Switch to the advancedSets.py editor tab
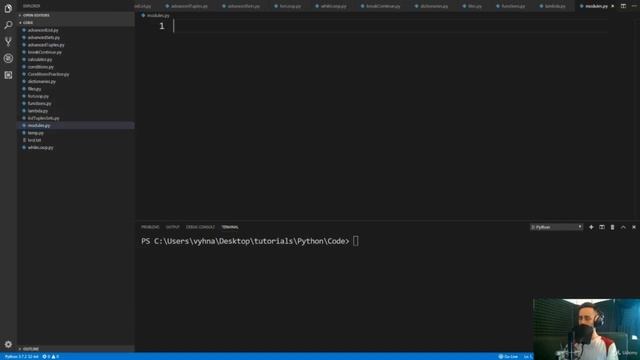This screenshot has height=360, width=640. (x=241, y=6)
